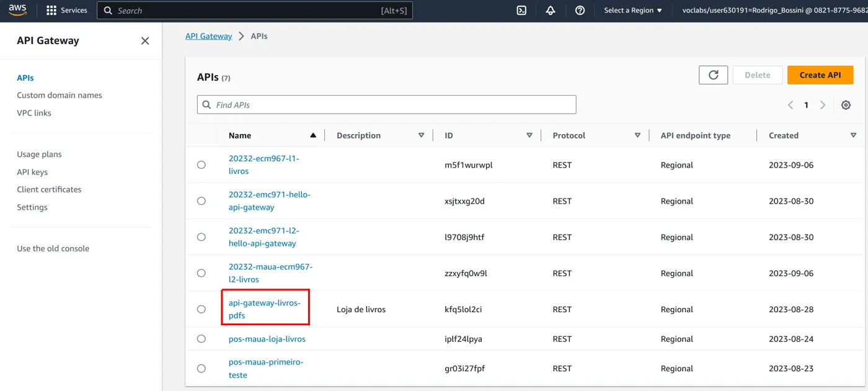Image resolution: width=868 pixels, height=391 pixels.
Task: Click the ID cell kfq5lol2ci
Action: tap(463, 309)
